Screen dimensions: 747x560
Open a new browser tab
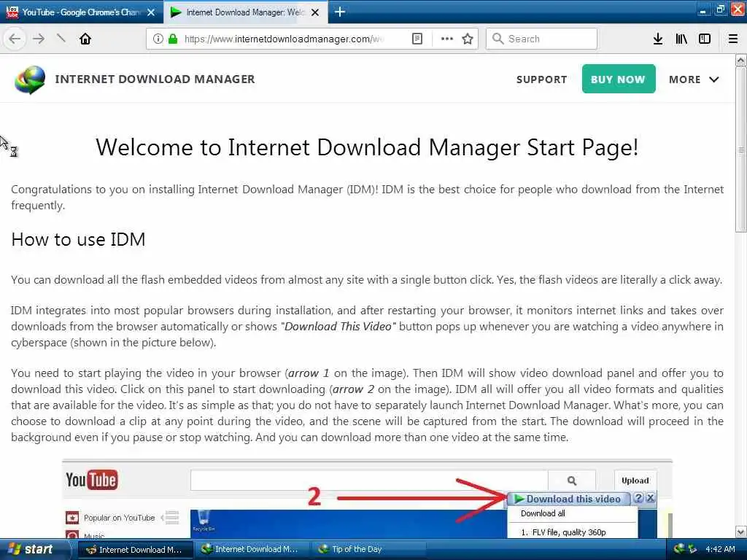[x=340, y=12]
